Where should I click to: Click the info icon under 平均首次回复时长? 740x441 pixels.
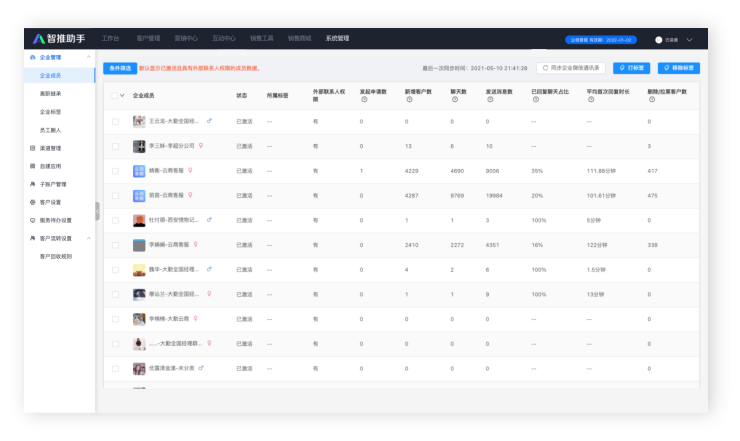point(591,100)
